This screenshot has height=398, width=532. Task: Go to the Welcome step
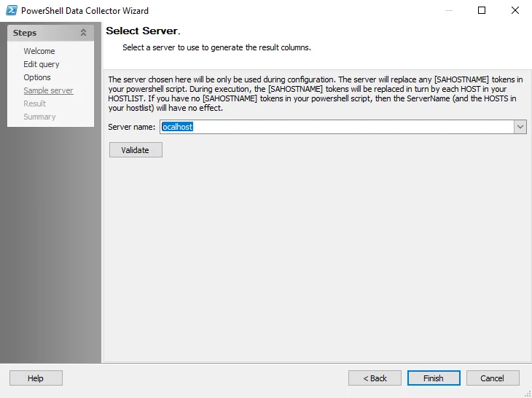[x=39, y=51]
